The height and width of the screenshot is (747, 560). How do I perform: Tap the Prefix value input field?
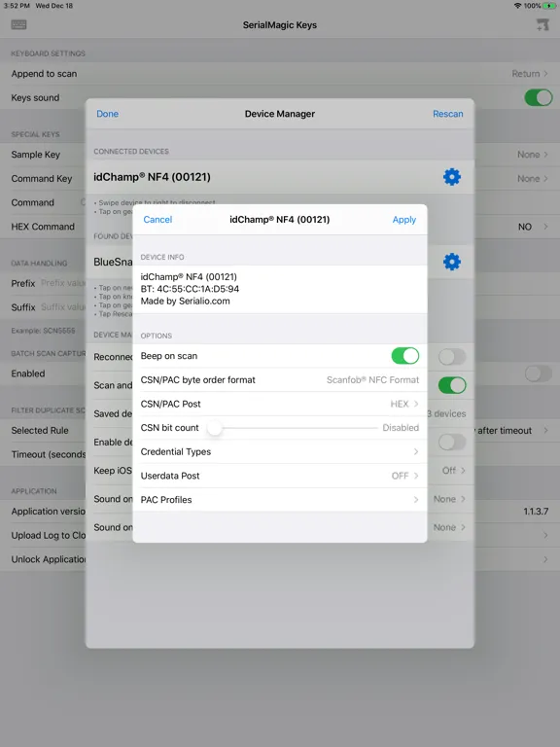pos(63,283)
